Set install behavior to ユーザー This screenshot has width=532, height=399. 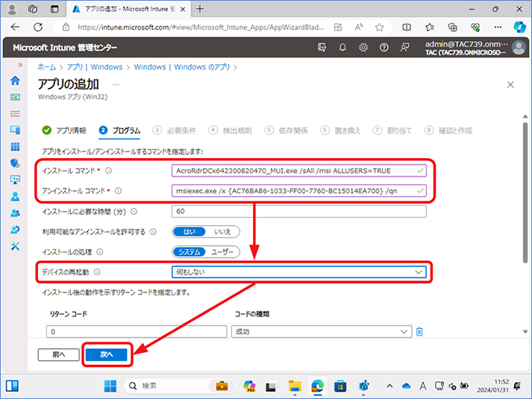(x=222, y=252)
